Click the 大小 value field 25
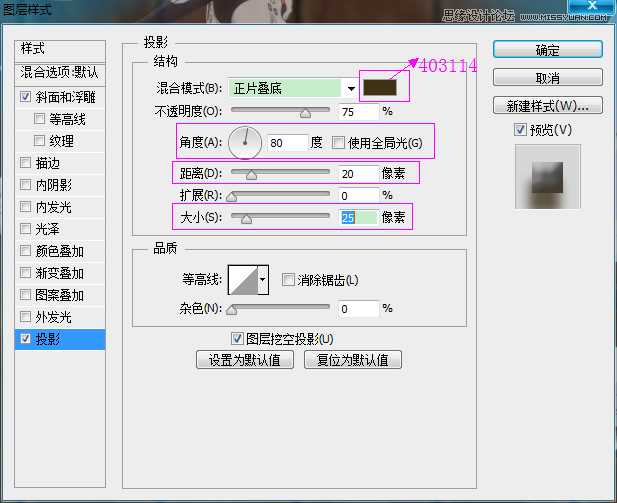 [x=358, y=218]
